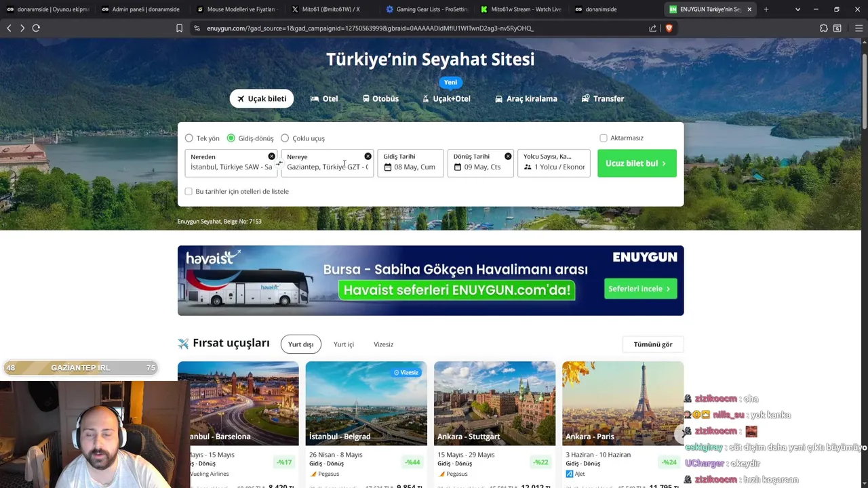Clear the Nereden field with its X
Image resolution: width=868 pixels, height=488 pixels.
(271, 157)
